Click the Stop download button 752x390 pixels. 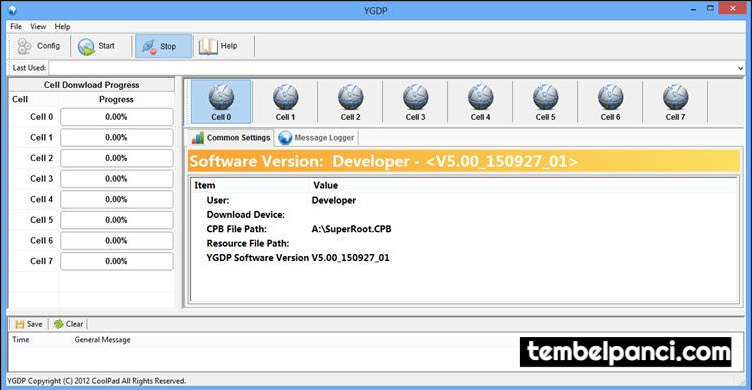pos(163,46)
